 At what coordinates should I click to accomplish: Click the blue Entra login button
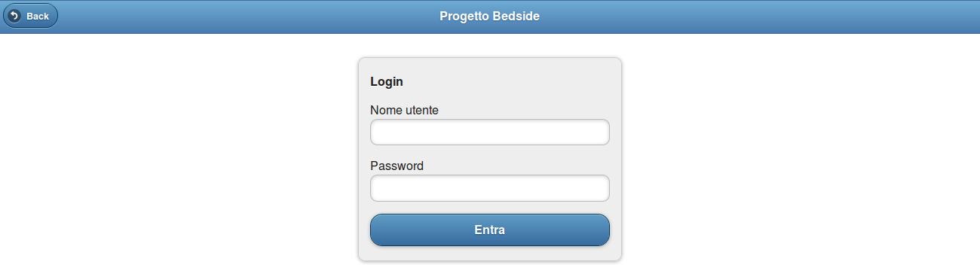coord(490,230)
